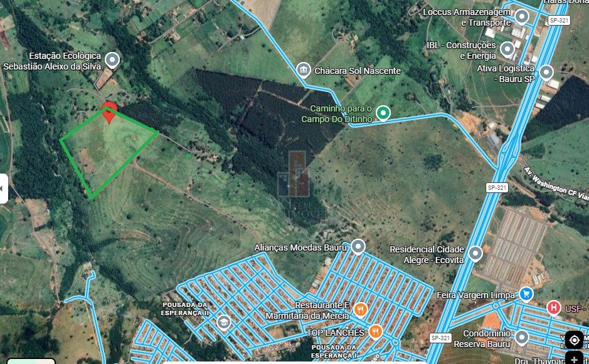Click the Condomínio Reserva Bauru pin
The width and height of the screenshot is (589, 364).
point(521,337)
